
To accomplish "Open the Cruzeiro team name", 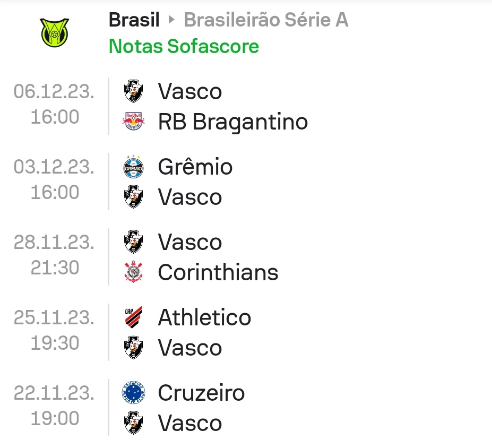I will [201, 393].
